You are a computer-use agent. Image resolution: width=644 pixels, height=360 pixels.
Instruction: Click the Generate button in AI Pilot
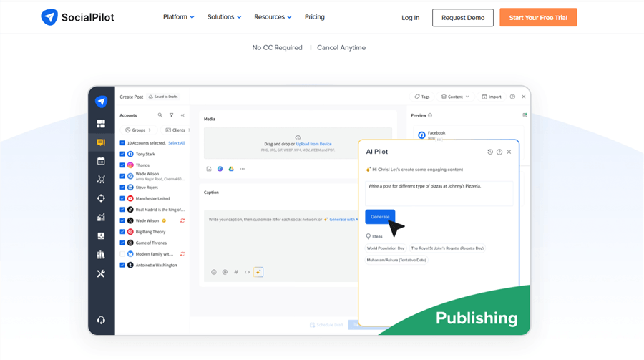tap(380, 217)
